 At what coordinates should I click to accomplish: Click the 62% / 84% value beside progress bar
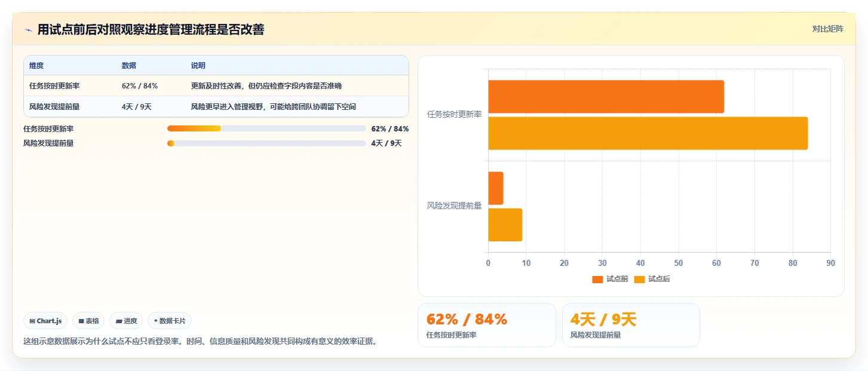390,128
